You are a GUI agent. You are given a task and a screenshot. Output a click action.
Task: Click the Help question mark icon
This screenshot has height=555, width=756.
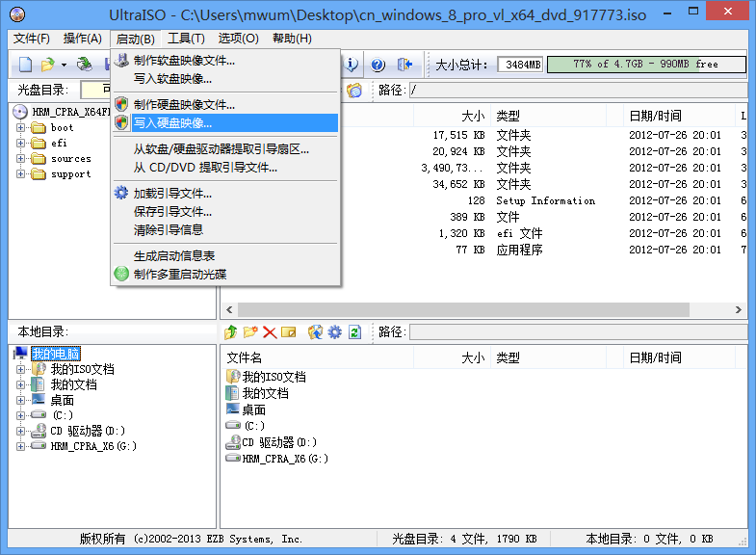pos(378,65)
